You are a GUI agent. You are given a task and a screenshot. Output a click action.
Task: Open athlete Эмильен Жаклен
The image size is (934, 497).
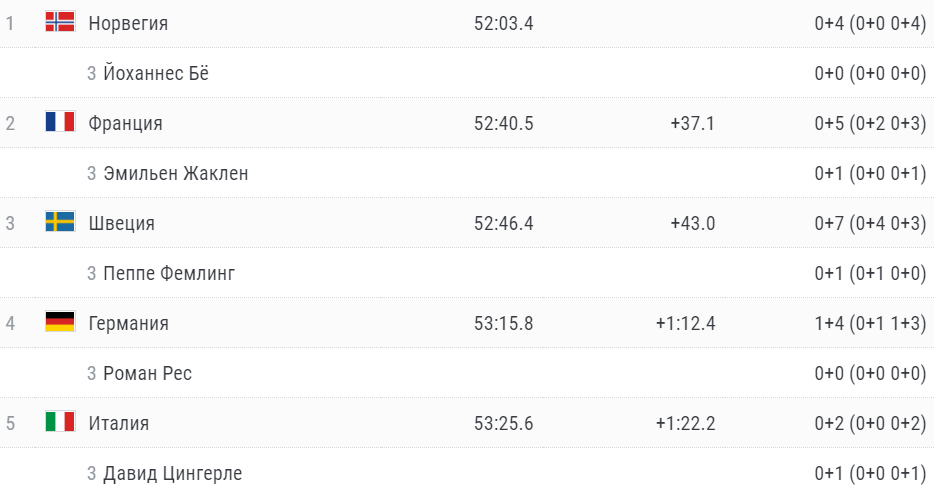(175, 173)
